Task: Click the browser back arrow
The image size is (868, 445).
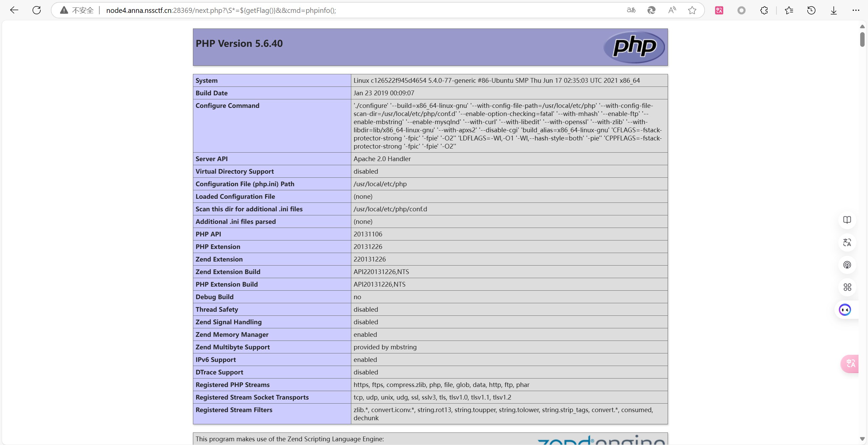Action: click(x=14, y=10)
